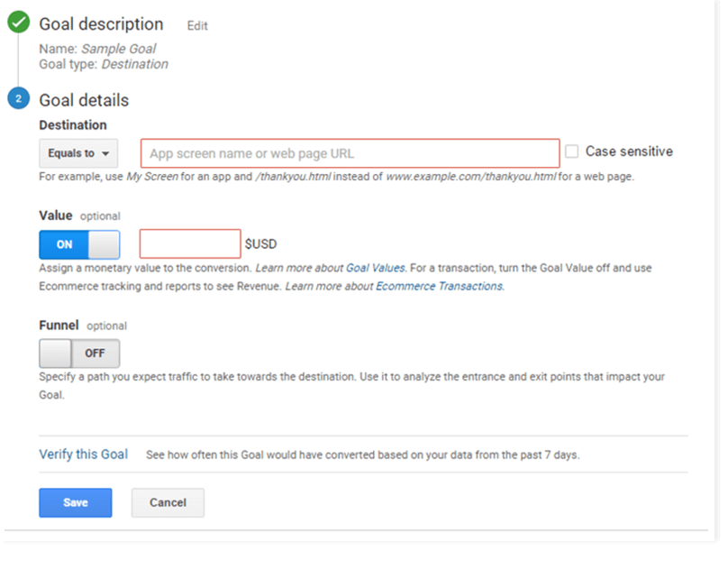Click the Destination section label
728x569 pixels.
pyautogui.click(x=73, y=125)
